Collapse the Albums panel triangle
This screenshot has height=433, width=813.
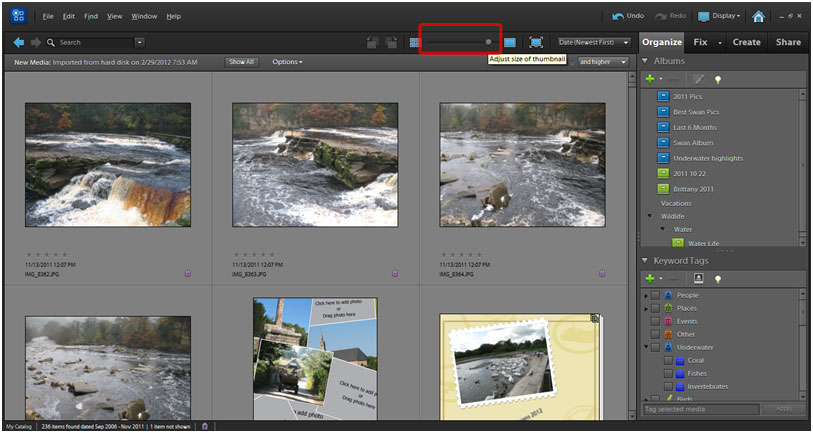645,61
